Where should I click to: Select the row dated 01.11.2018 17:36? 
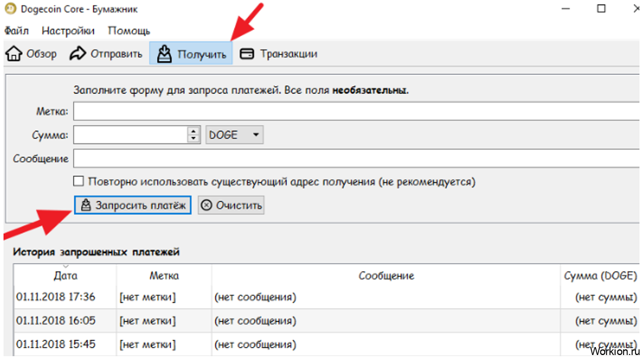327,297
